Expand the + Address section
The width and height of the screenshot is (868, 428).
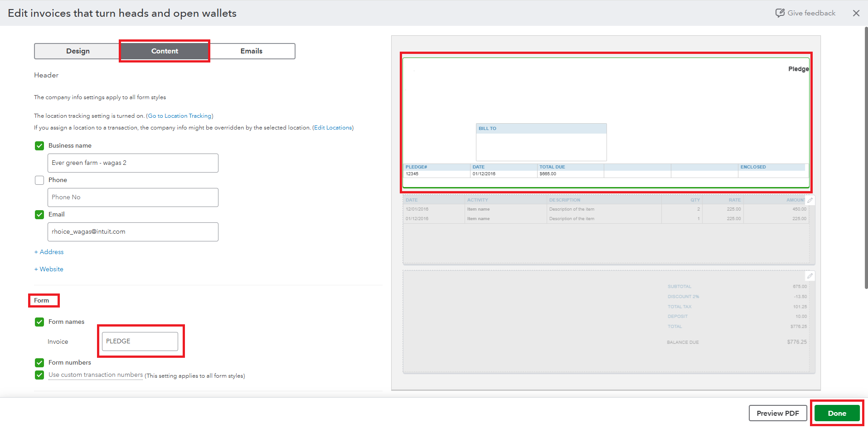[x=49, y=252]
